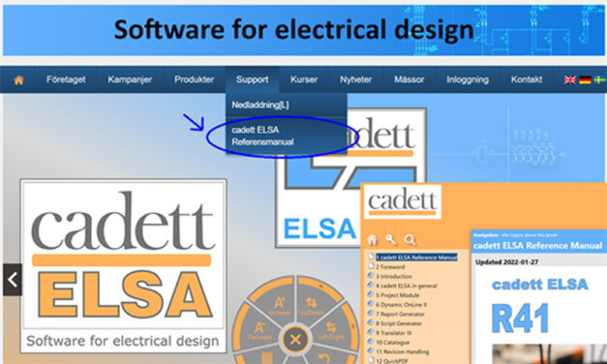This screenshot has height=364, width=607.
Task: Open the Kurser menu item
Action: 304,79
